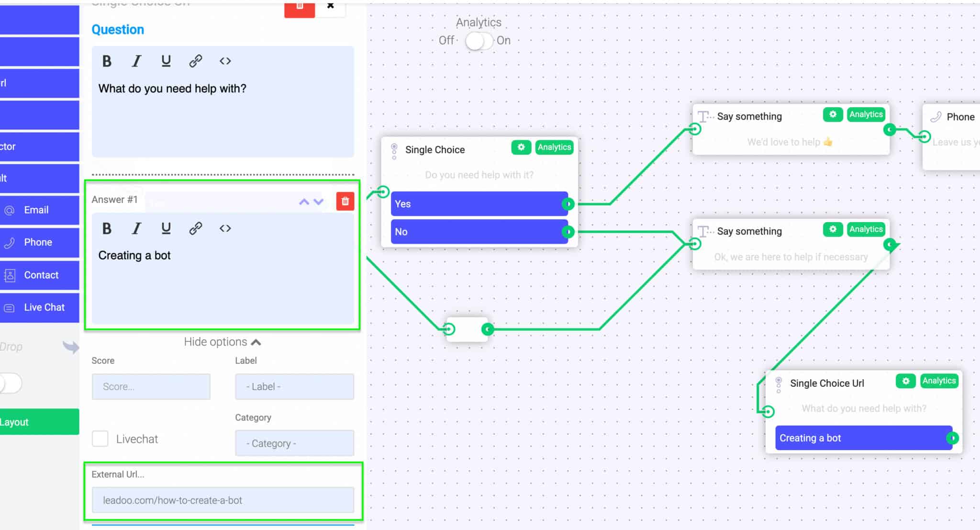Viewport: 980px width, 530px height.
Task: Insert a hyperlink in the Question text
Action: coord(195,61)
